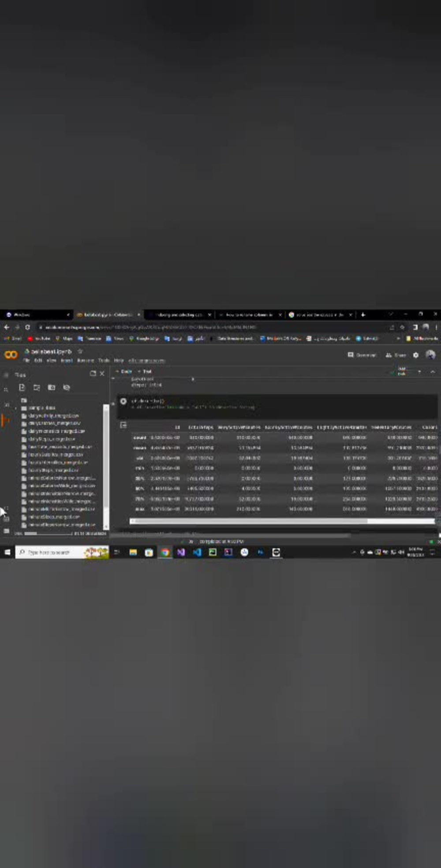The height and width of the screenshot is (868, 441).
Task: Open the Maps bookmark
Action: [64, 338]
